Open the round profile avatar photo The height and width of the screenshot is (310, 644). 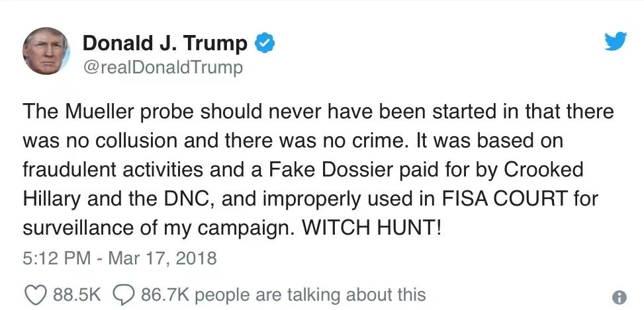pos(46,51)
